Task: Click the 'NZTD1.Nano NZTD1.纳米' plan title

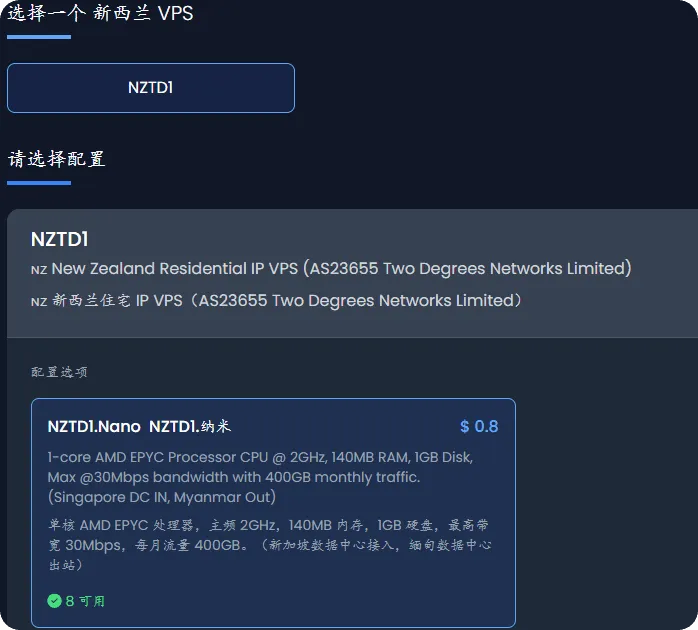Action: (x=139, y=427)
